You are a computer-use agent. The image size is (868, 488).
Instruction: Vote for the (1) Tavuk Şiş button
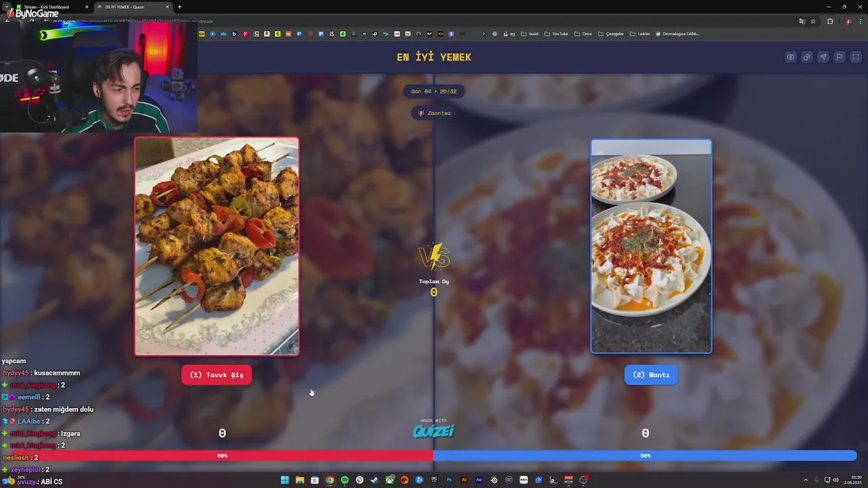pos(216,375)
